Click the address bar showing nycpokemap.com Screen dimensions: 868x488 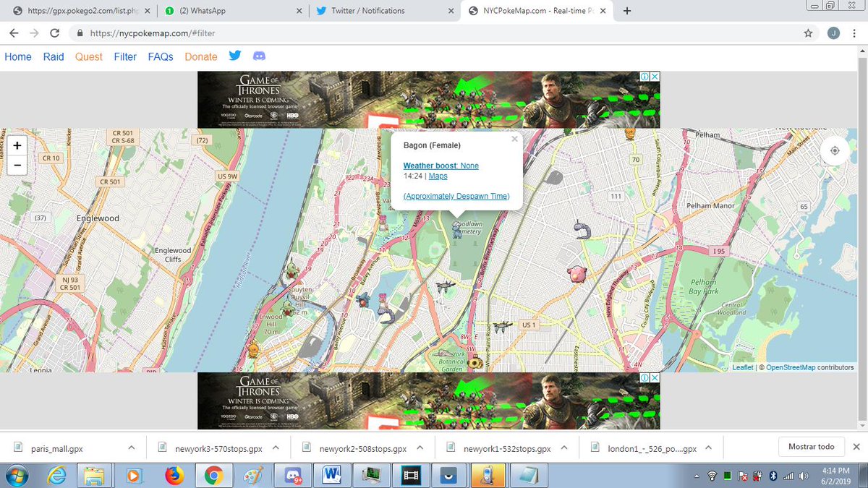(x=434, y=33)
